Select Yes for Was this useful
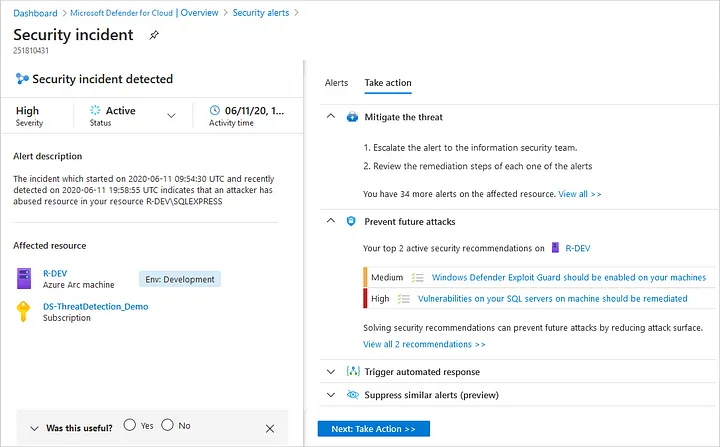720x447 pixels. 129,424
